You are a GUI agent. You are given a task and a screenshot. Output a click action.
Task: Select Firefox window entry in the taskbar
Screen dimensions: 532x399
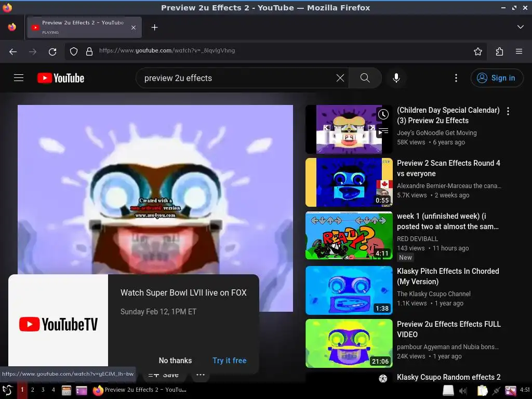pos(140,390)
